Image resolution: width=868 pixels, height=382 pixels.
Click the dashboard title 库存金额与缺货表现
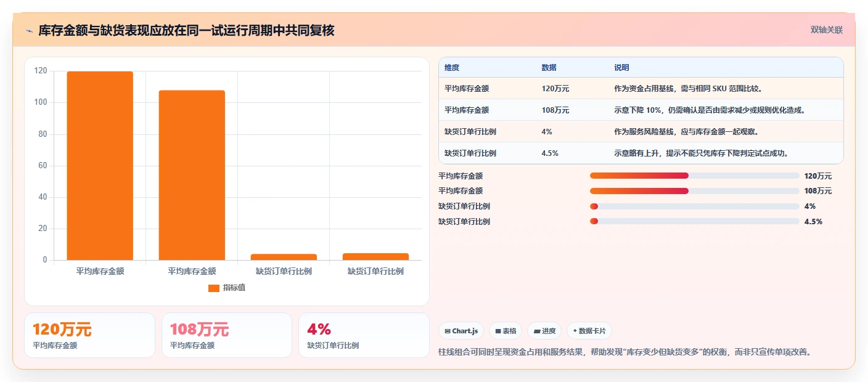[x=186, y=30]
